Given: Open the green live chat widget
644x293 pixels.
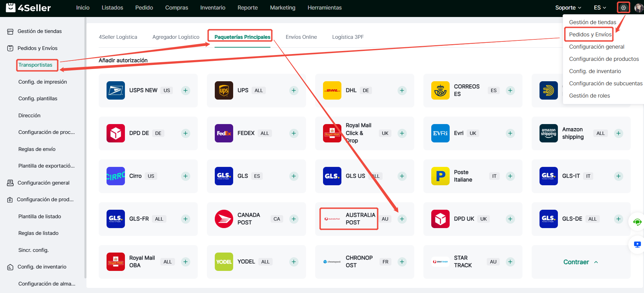Looking at the screenshot, I should 637,222.
